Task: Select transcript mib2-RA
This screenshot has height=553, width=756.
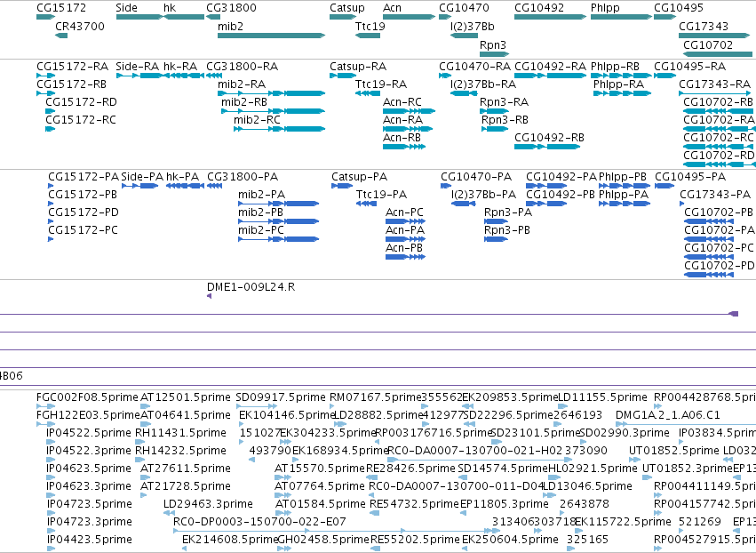Action: click(x=272, y=93)
